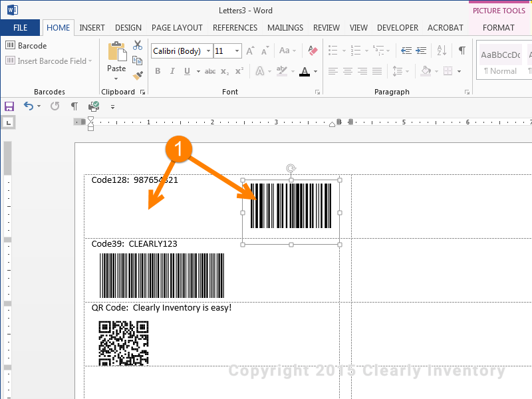Cut selection with the scissors icon
Screen dimensions: 532x399
[x=138, y=45]
